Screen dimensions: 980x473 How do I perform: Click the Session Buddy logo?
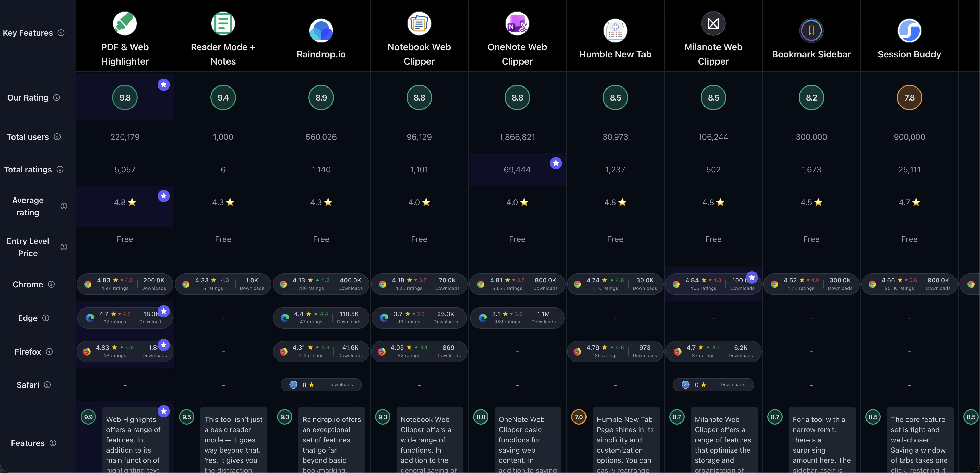[909, 30]
